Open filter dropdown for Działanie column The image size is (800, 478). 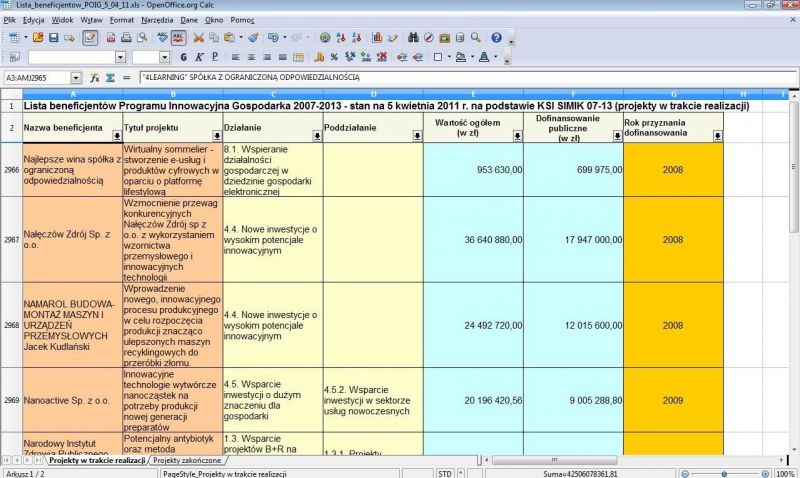[x=317, y=136]
